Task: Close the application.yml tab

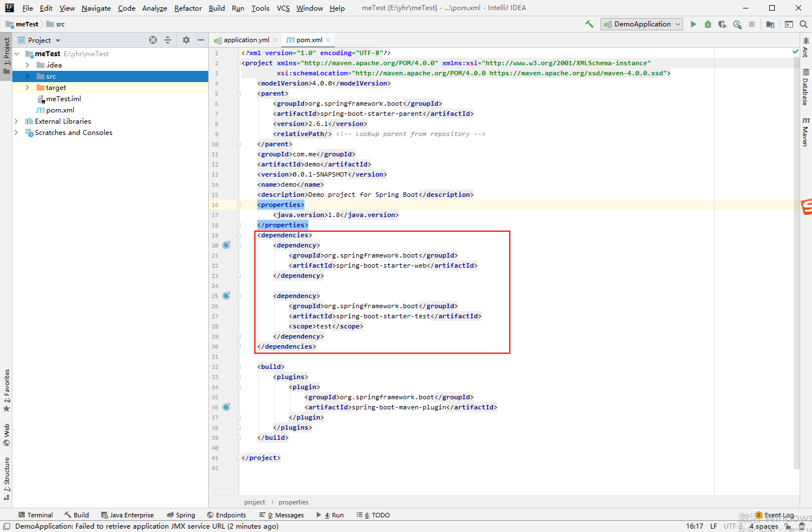Action: (275, 40)
